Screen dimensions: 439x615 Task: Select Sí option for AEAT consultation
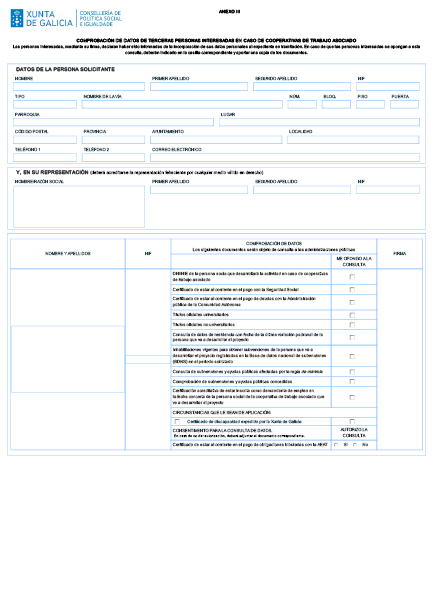[x=336, y=445]
